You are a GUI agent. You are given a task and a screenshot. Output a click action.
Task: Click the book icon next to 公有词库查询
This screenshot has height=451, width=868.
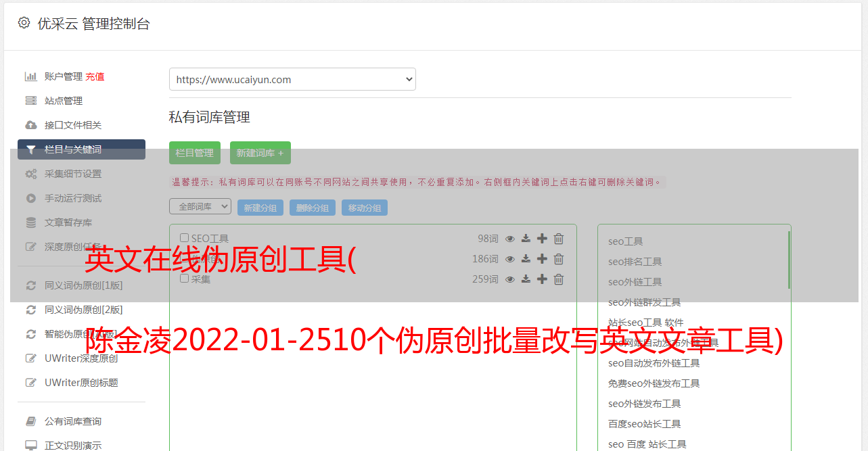[31, 421]
